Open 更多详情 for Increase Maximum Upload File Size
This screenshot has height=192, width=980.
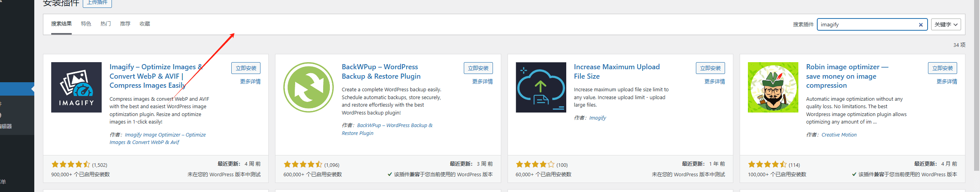[x=715, y=81]
